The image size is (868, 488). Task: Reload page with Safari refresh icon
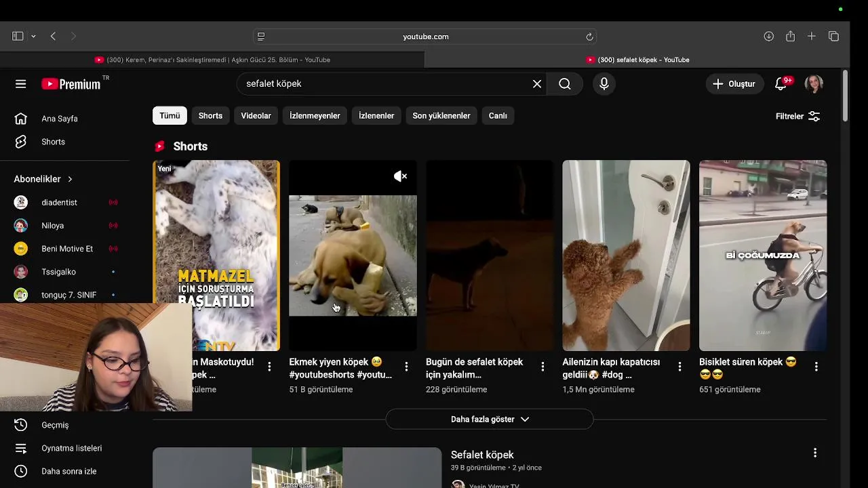point(589,37)
